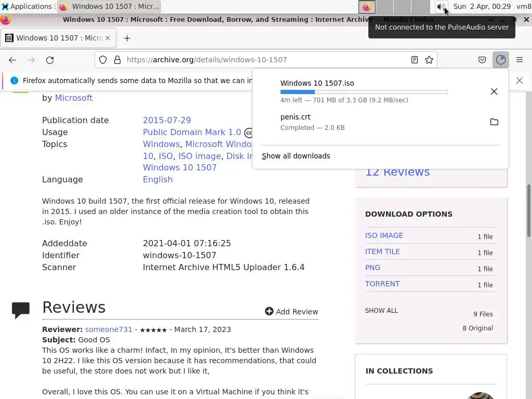The height and width of the screenshot is (399, 532).
Task: Click the clock showing Sun 2 Apr
Action: point(482,6)
